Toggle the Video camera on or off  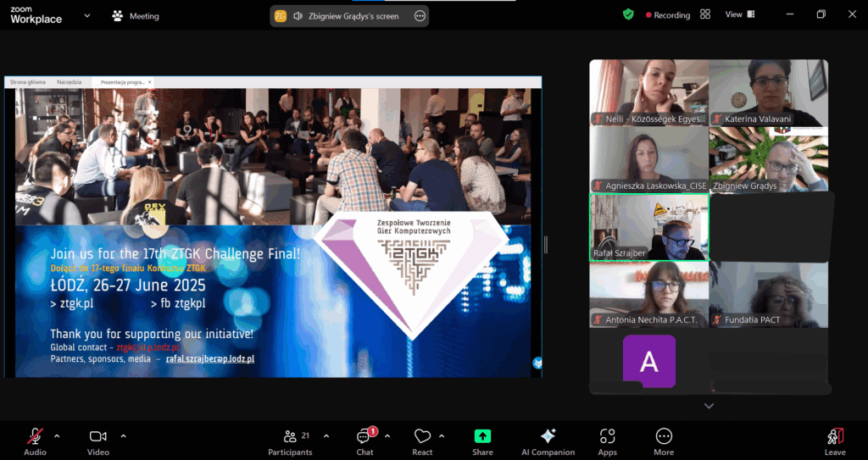coord(97,436)
